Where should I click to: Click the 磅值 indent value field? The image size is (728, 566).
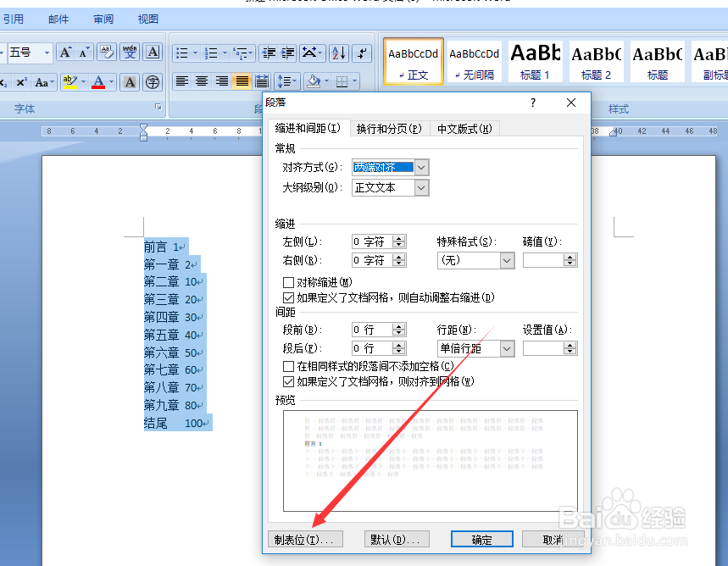point(543,260)
